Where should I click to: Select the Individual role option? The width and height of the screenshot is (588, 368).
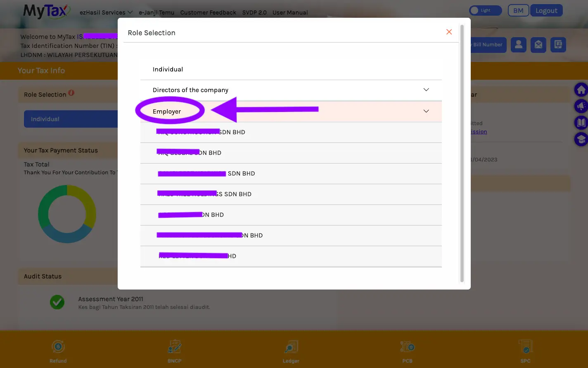click(x=291, y=69)
